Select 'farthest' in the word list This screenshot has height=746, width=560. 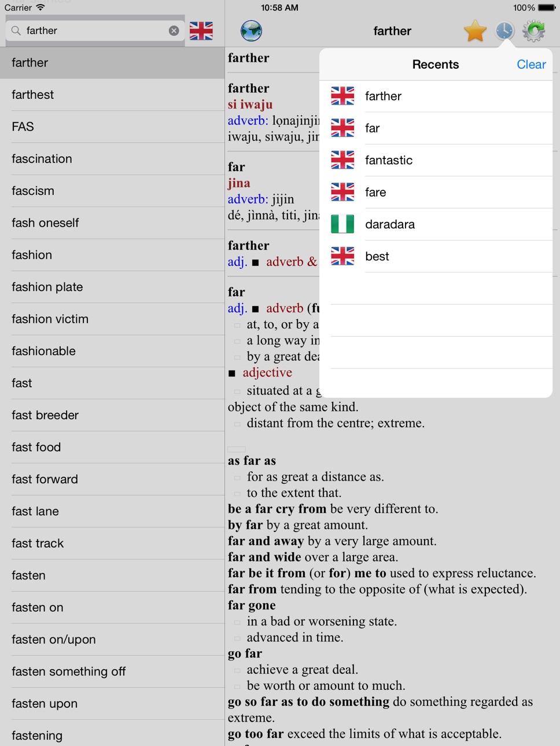(112, 95)
